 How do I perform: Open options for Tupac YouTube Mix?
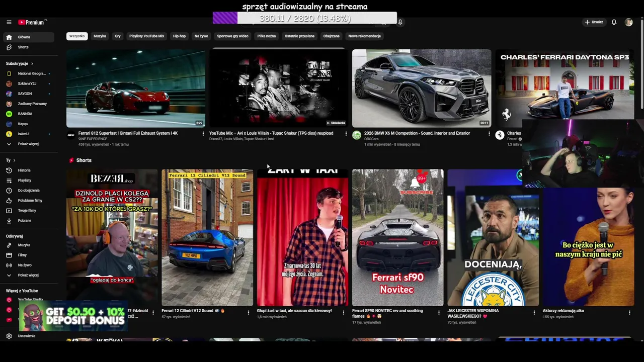[x=346, y=134]
